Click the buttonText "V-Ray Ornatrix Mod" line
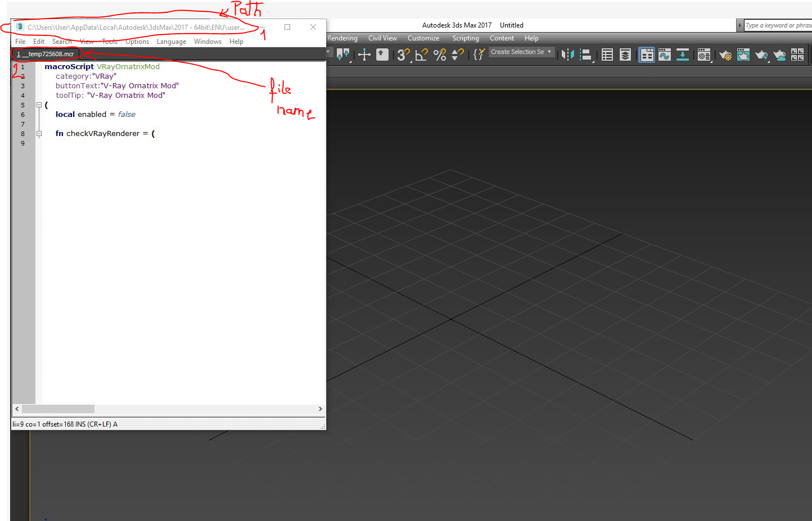The height and width of the screenshot is (521, 812). 117,86
